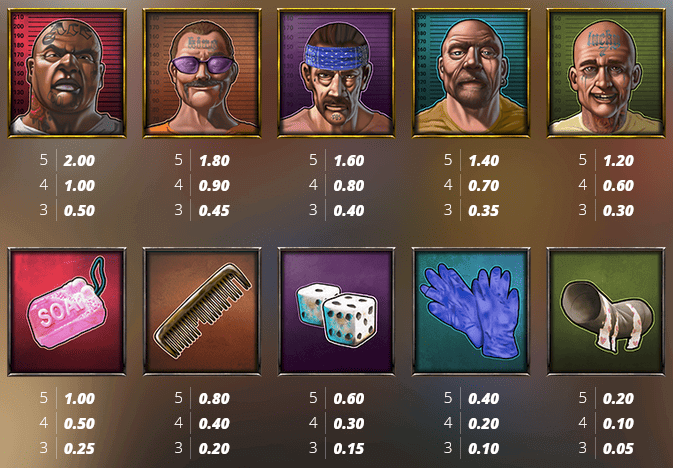
Task: Select the brown comb symbol
Action: 202,311
